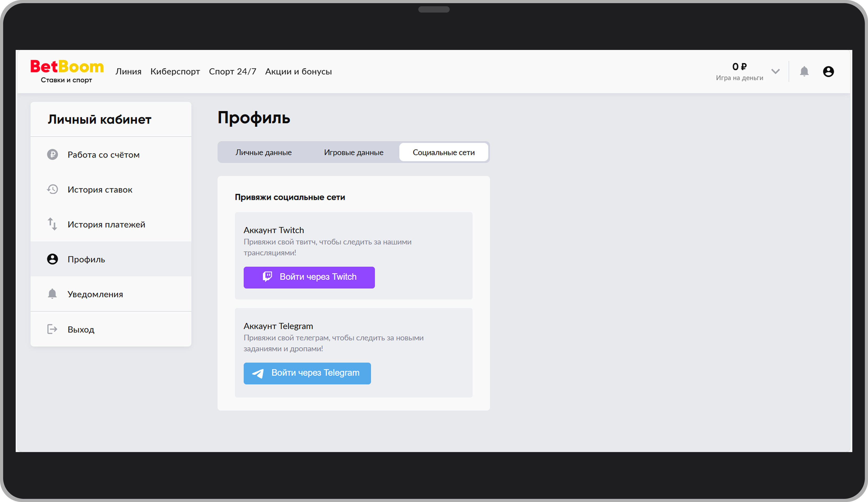Select the profile person icon in sidebar

click(52, 259)
